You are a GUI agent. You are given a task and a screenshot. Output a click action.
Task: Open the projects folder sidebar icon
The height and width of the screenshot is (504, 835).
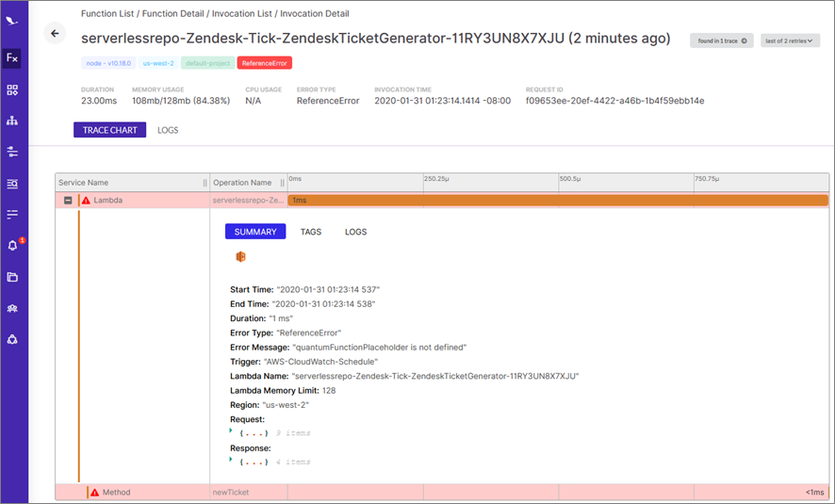tap(12, 277)
